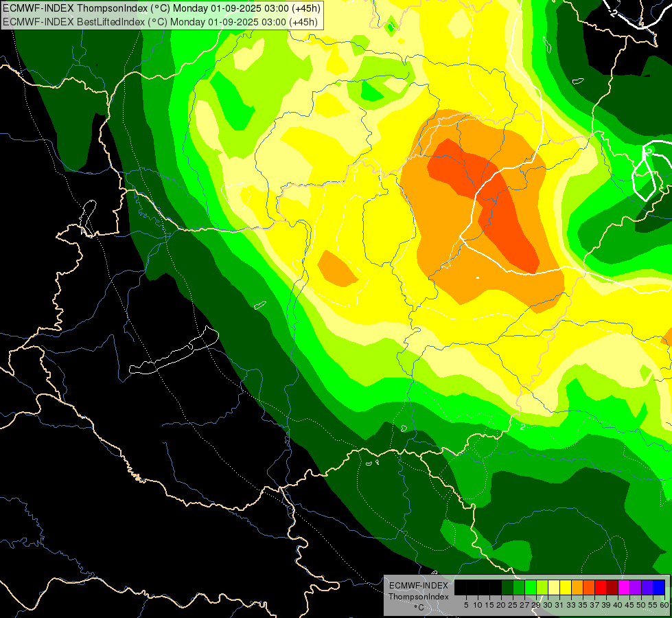The height and width of the screenshot is (618, 672).
Task: Click the BestLiftedIndex title line at top
Action: [161, 21]
